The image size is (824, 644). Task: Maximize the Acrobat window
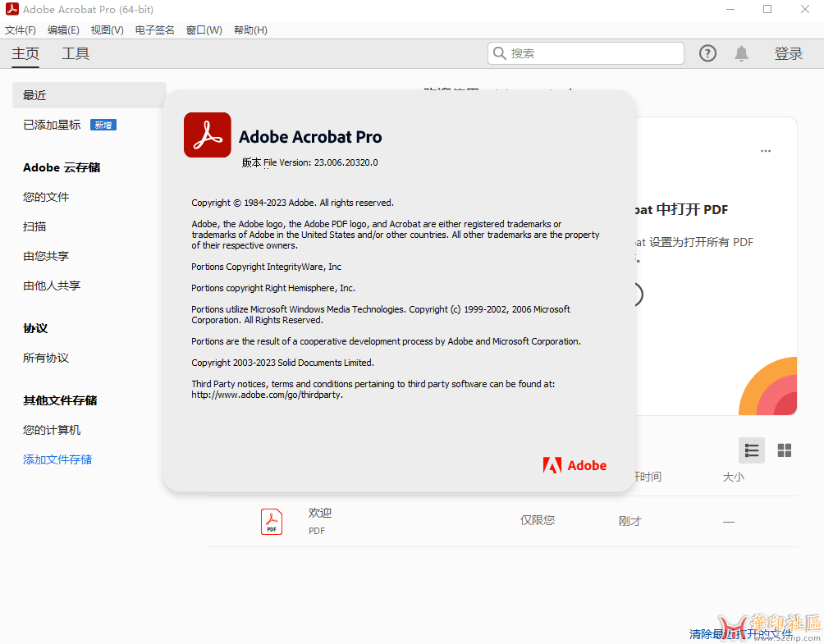point(767,9)
